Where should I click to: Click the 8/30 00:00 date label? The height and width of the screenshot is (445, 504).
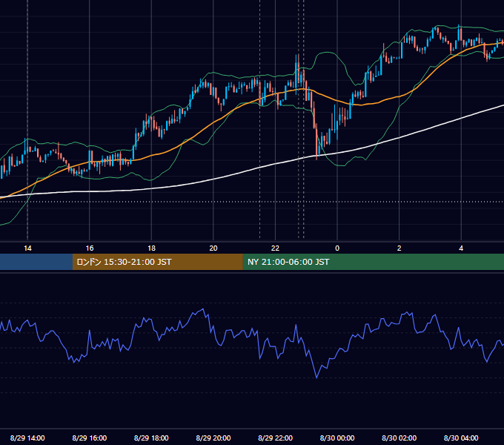[337, 438]
